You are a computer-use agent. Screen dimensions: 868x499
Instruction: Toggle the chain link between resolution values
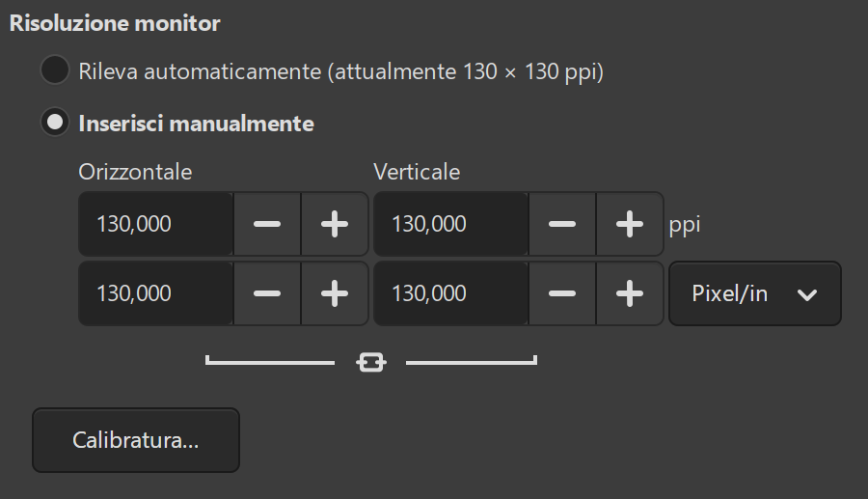(x=370, y=362)
